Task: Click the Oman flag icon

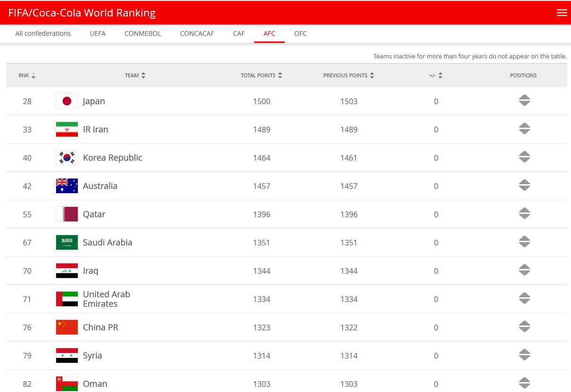Action: (x=67, y=384)
